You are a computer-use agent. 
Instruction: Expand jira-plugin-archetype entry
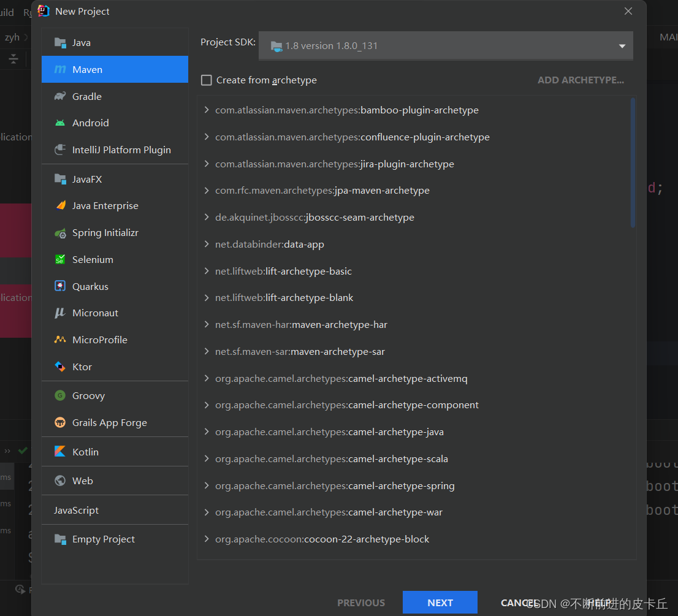click(207, 164)
